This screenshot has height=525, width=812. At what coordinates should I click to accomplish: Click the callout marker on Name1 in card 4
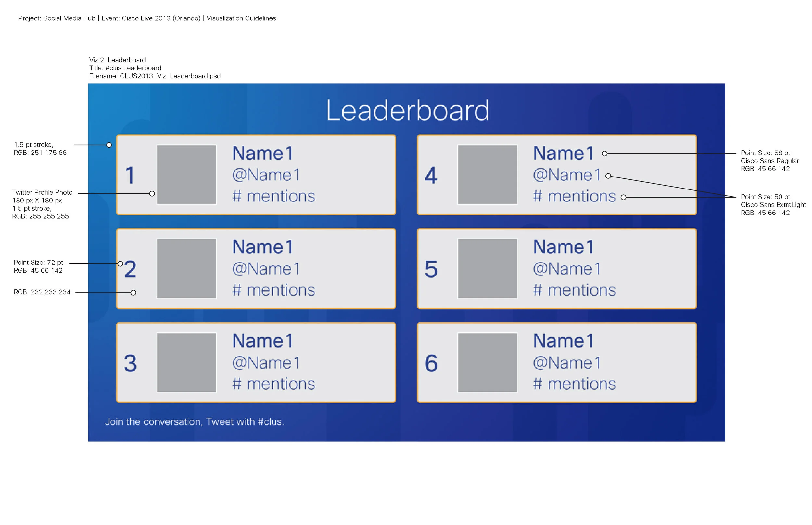pyautogui.click(x=604, y=153)
